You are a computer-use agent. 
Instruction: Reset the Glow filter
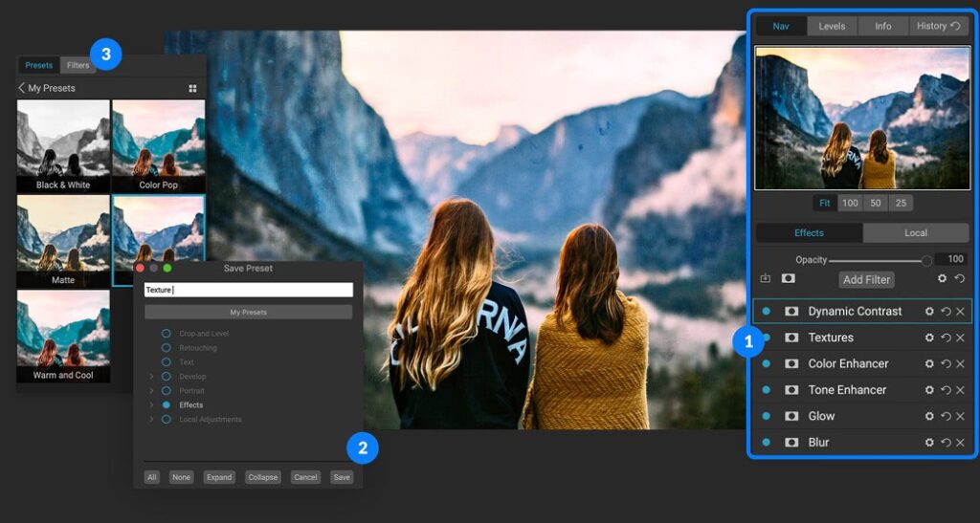[946, 416]
